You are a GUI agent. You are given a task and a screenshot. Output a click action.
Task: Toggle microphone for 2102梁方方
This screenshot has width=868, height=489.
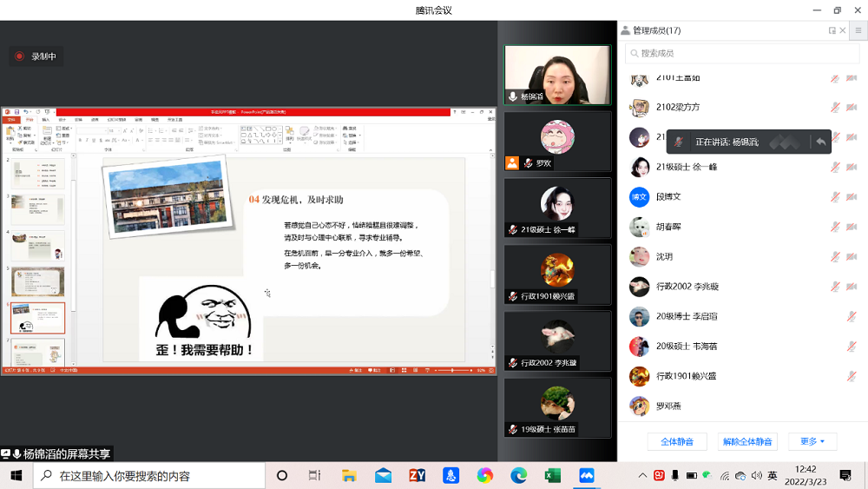coord(834,108)
